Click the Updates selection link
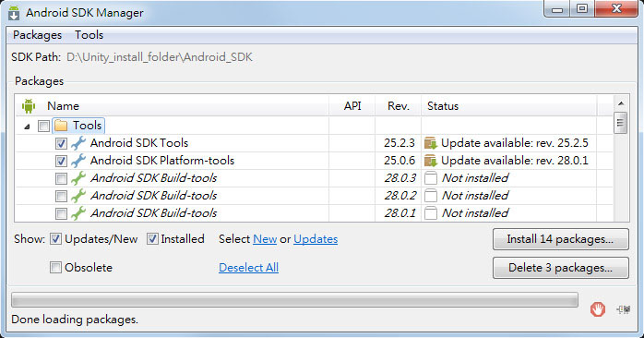644x338 pixels. [316, 239]
